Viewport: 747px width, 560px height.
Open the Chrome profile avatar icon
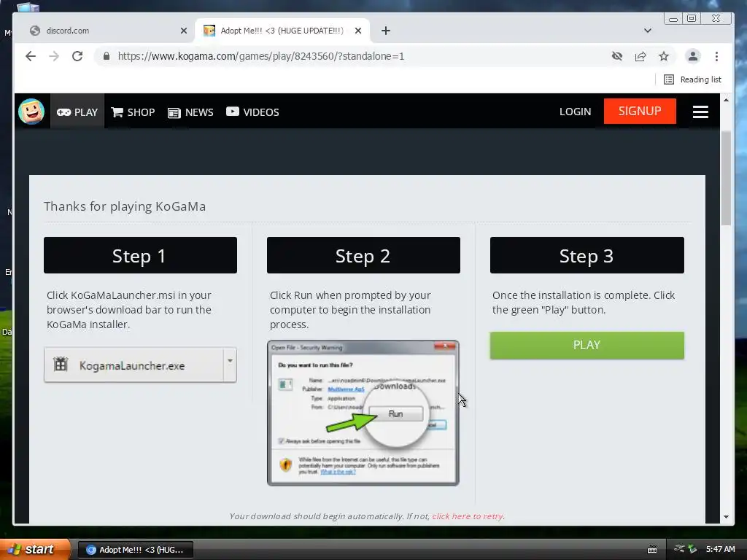point(693,56)
